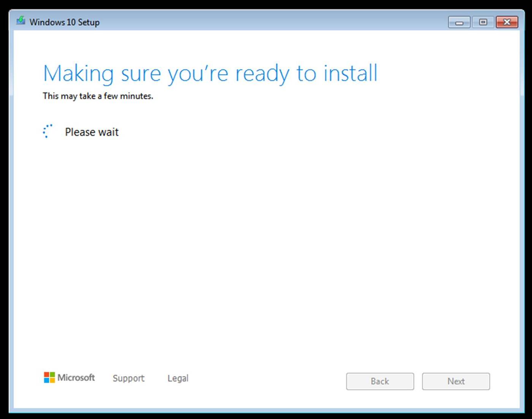Open the Support page
Screen dimensions: 532x419
click(x=128, y=378)
